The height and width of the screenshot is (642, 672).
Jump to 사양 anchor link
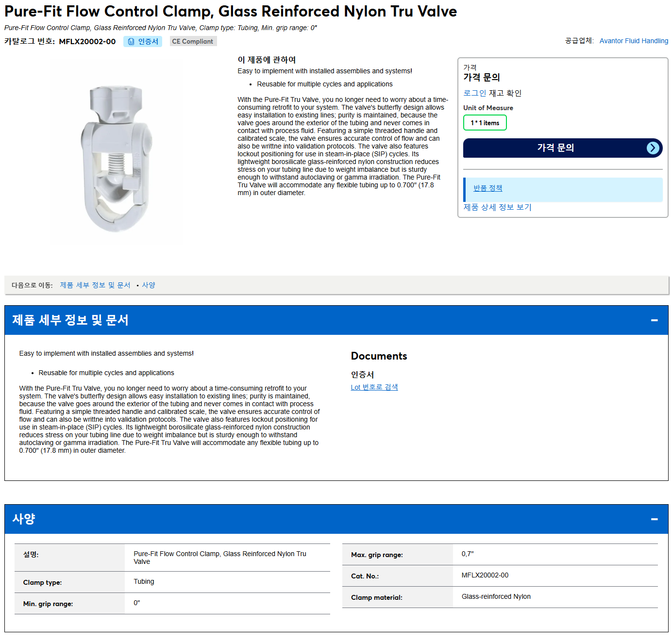click(x=149, y=285)
